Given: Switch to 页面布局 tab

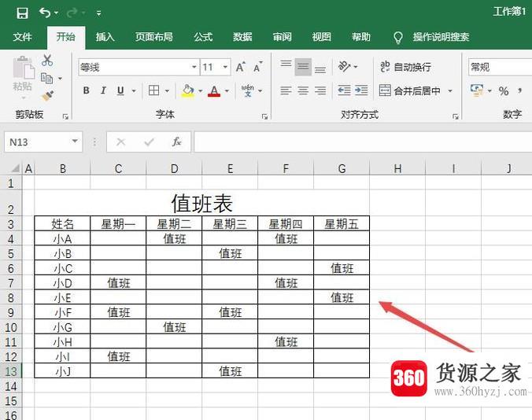Looking at the screenshot, I should tap(154, 37).
